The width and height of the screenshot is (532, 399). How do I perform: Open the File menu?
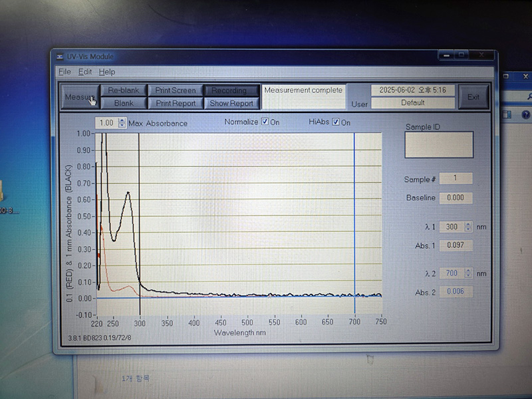(x=65, y=72)
